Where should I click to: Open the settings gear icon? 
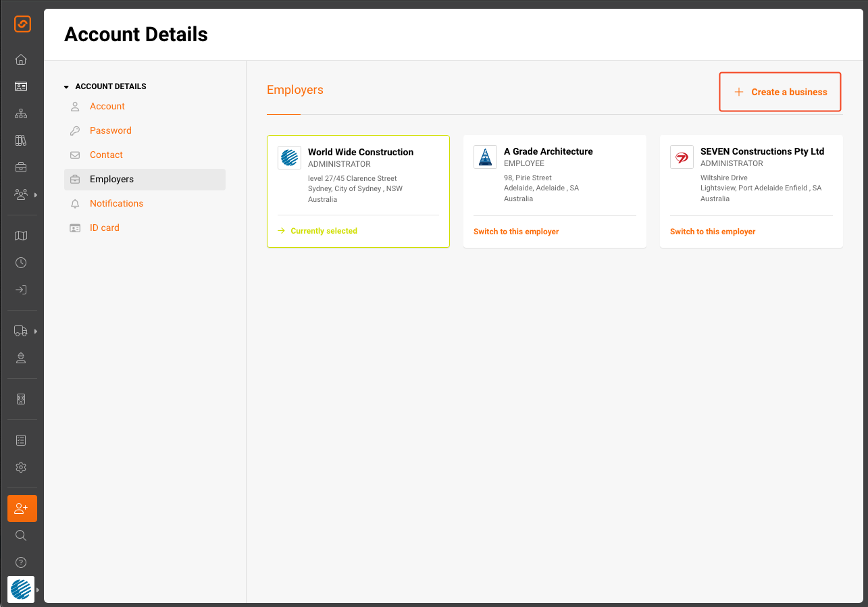tap(21, 467)
